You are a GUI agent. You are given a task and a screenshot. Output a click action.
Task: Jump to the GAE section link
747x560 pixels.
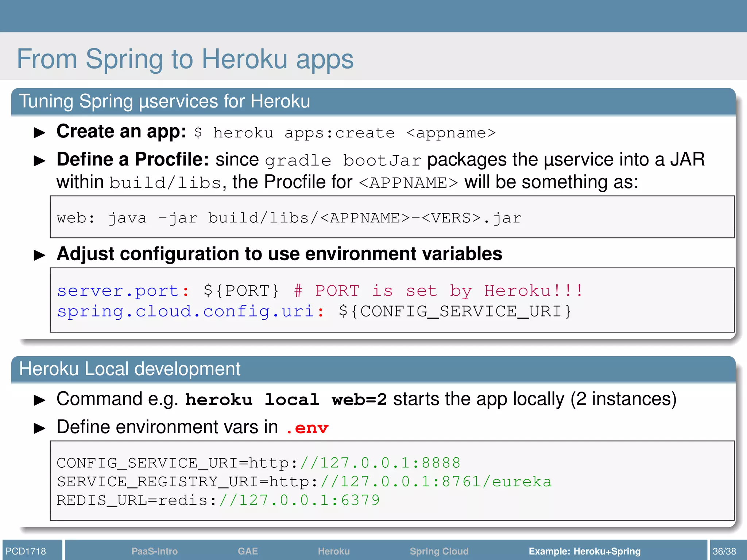248,551
